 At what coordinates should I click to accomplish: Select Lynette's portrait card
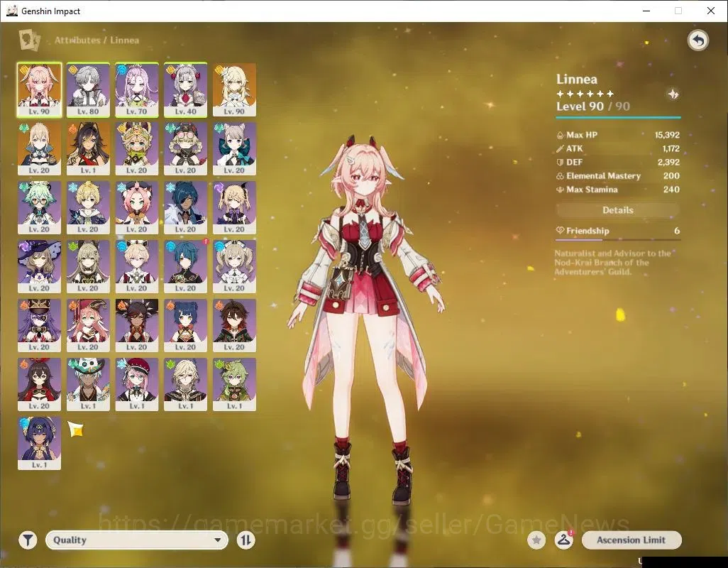tap(234, 148)
